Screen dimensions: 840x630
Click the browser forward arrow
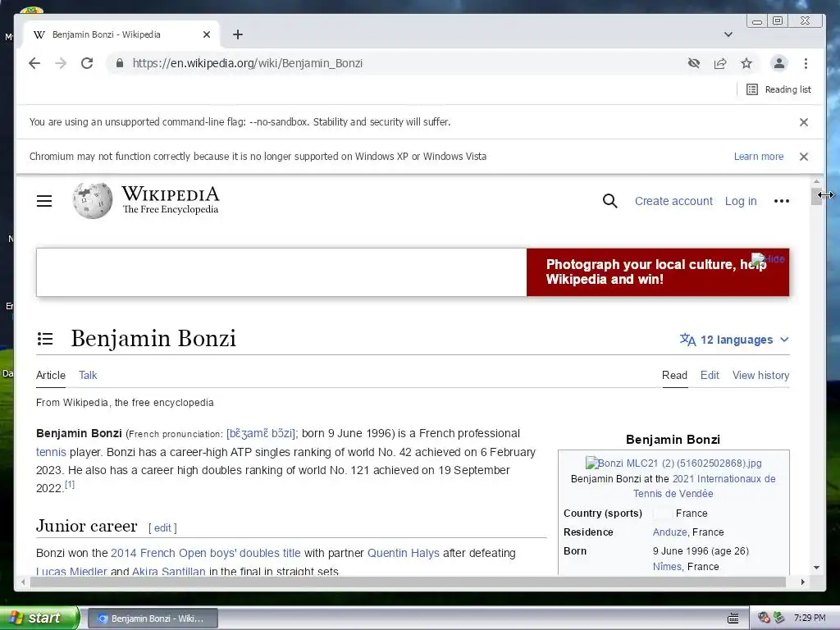click(x=61, y=63)
